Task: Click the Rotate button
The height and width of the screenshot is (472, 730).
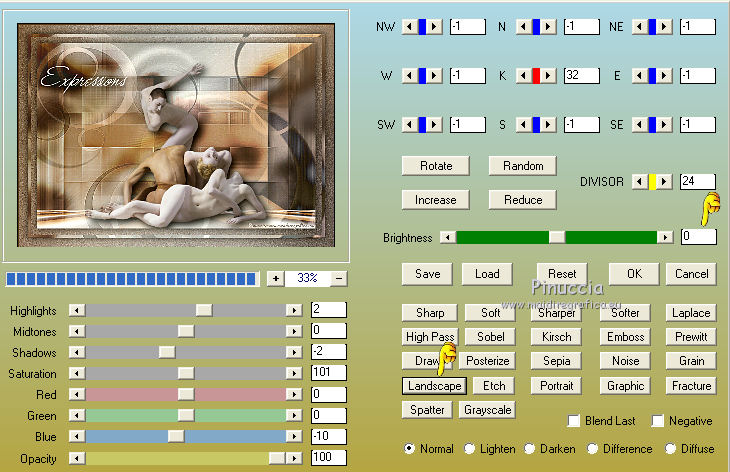Action: [436, 166]
